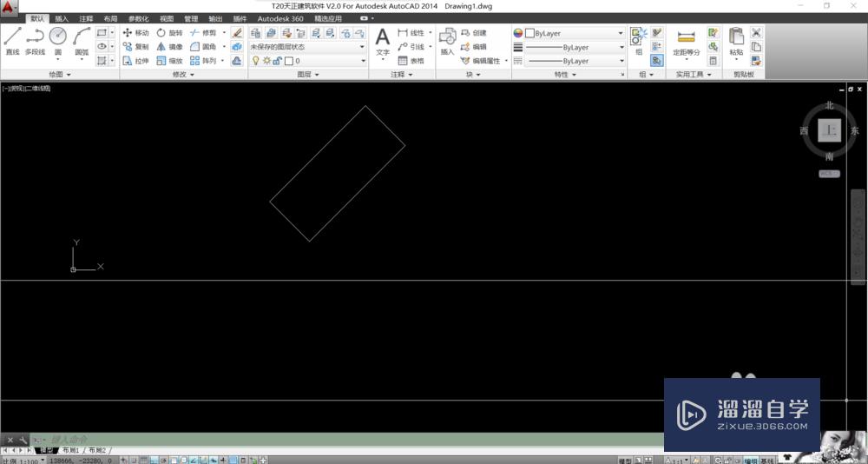Click the Insert block (插入) button in the Block panel

pos(447,42)
